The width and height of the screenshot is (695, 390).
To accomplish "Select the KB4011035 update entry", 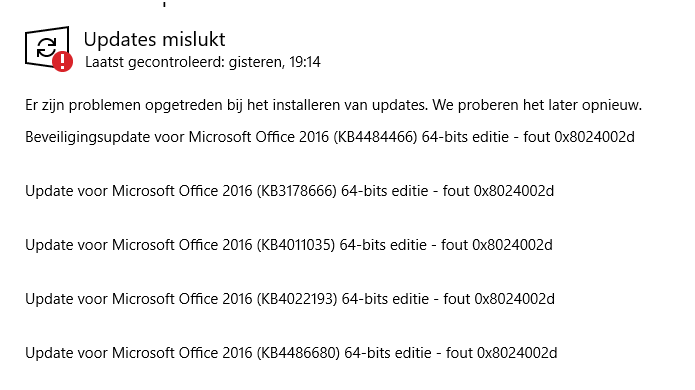I will click(289, 245).
